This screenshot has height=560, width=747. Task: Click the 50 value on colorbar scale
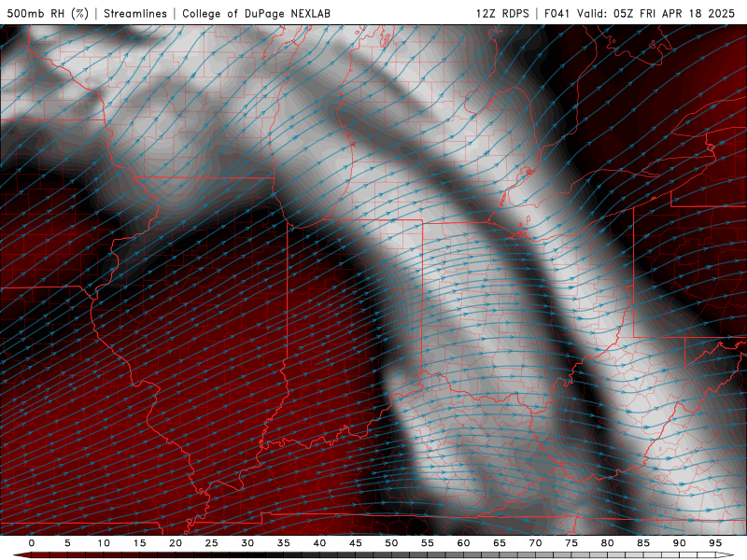(391, 543)
